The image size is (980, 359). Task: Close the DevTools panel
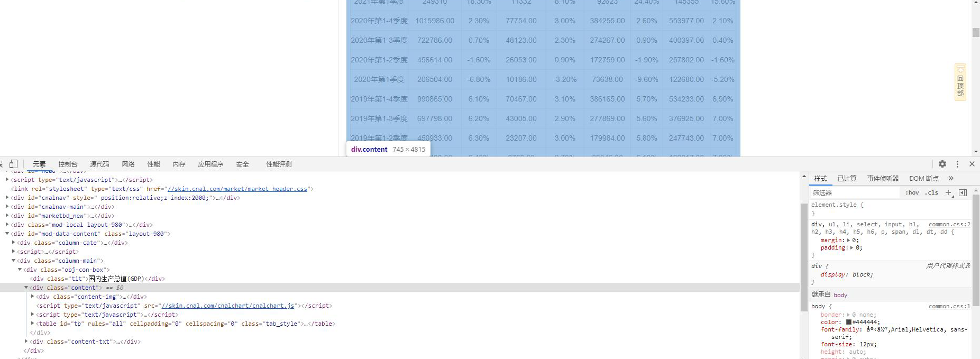[972, 164]
